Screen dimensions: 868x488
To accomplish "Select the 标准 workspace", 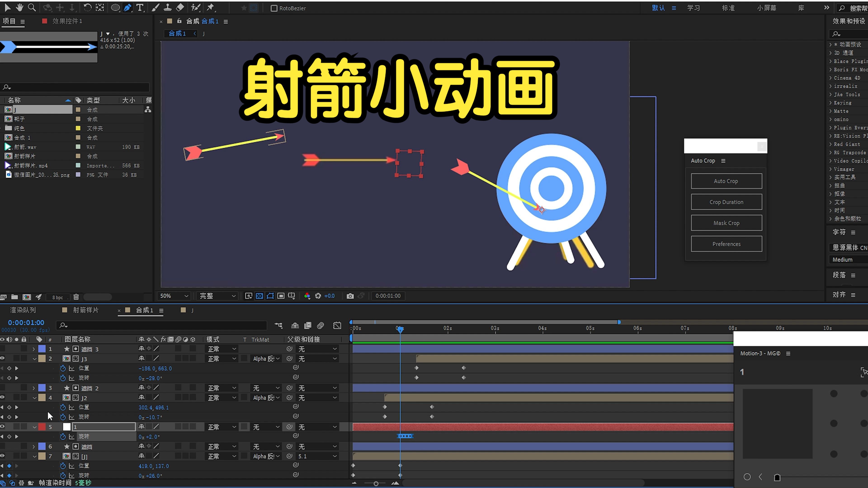I will pyautogui.click(x=728, y=8).
